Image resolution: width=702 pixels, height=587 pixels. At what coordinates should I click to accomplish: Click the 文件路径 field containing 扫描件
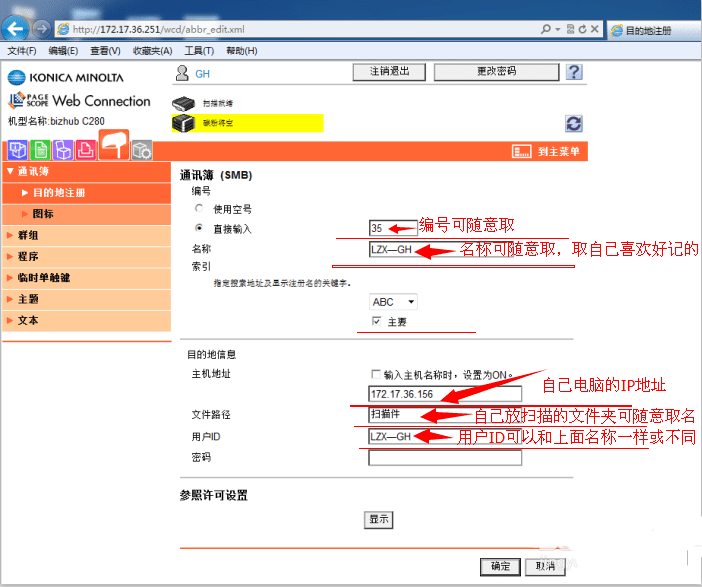click(445, 415)
